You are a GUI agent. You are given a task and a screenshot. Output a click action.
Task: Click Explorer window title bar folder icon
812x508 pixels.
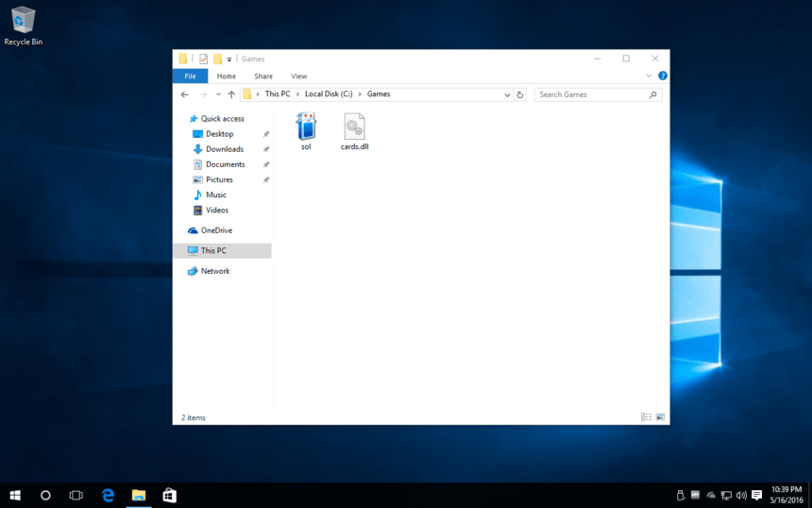pos(183,59)
